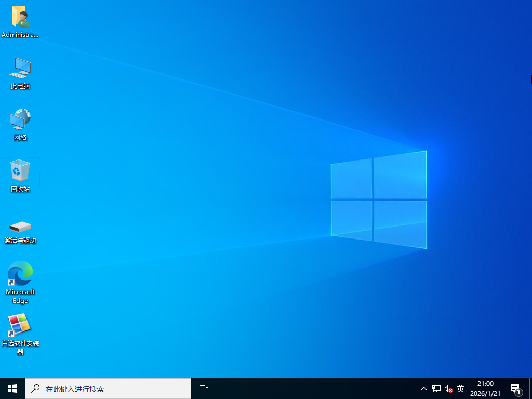Image resolution: width=532 pixels, height=399 pixels.
Task: Toggle the 英 input language indicator
Action: click(461, 389)
